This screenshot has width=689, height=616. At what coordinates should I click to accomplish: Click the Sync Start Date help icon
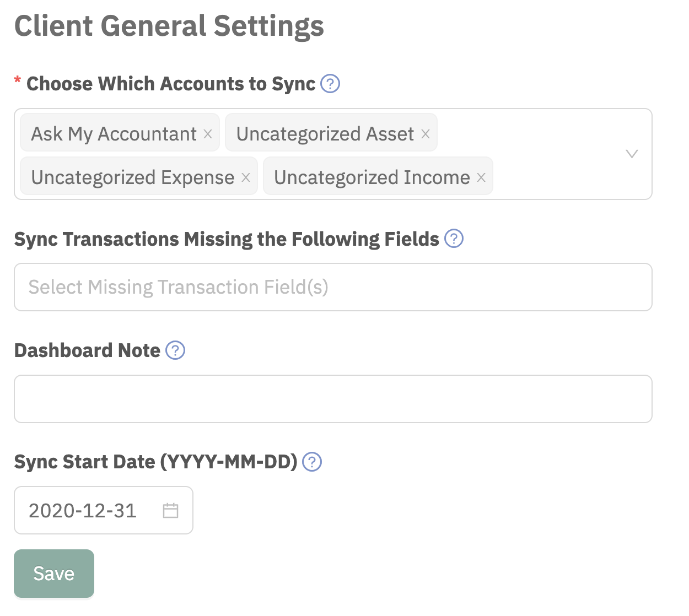pos(312,462)
